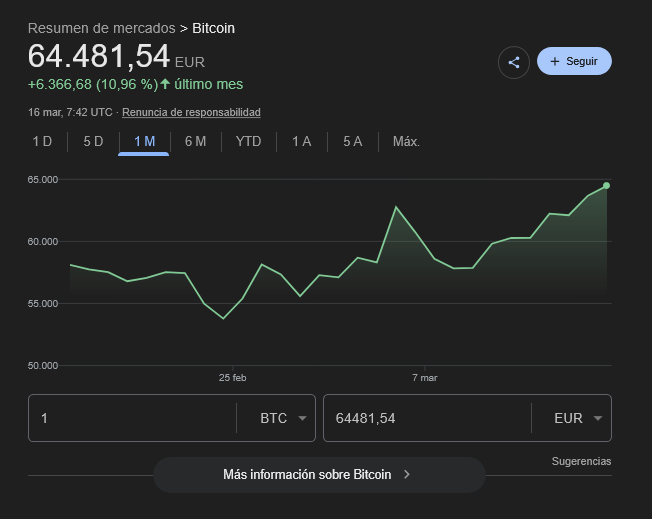Show the 5 A chart range
This screenshot has width=652, height=519.
click(353, 141)
